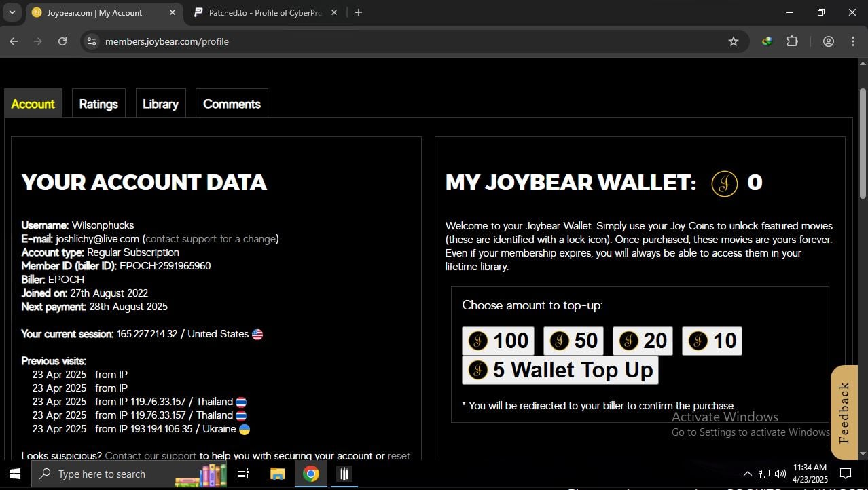The image size is (868, 490).
Task: Click the address bar URL field
Action: [x=408, y=41]
